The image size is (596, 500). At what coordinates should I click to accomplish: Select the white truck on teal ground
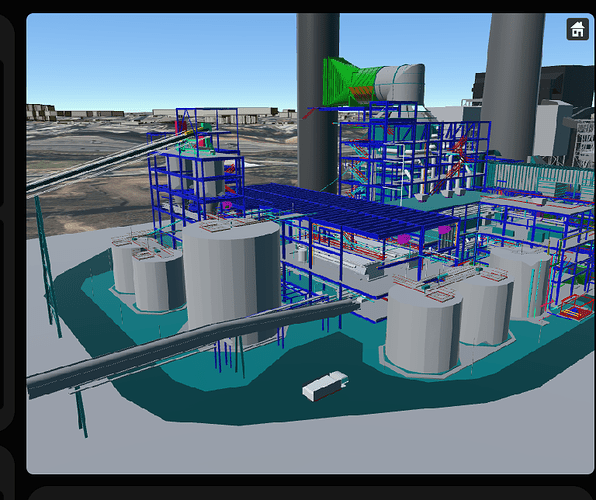325,386
